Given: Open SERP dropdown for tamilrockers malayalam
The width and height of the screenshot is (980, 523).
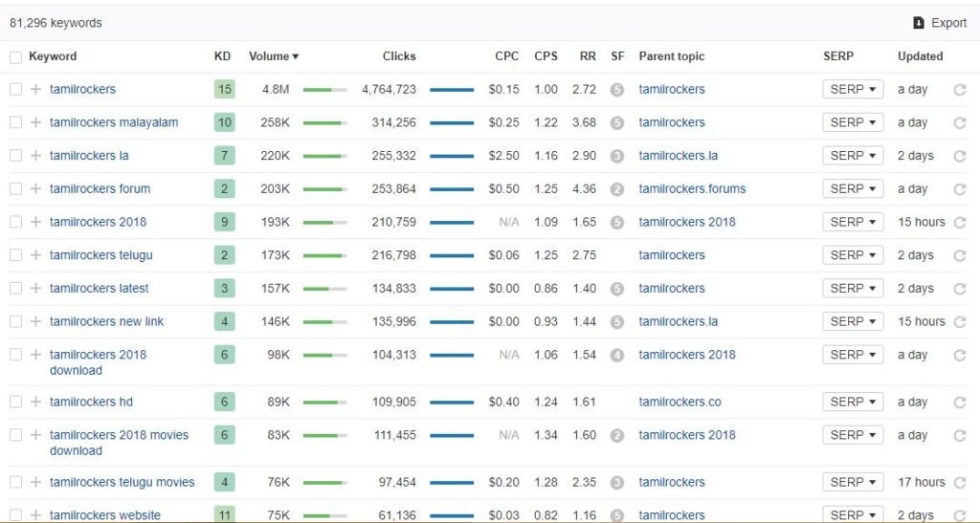Looking at the screenshot, I should (853, 122).
